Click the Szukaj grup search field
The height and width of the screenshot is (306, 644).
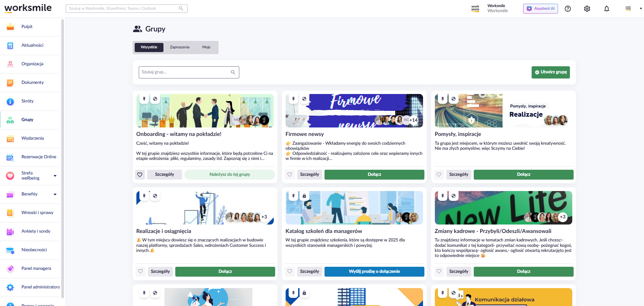click(189, 72)
